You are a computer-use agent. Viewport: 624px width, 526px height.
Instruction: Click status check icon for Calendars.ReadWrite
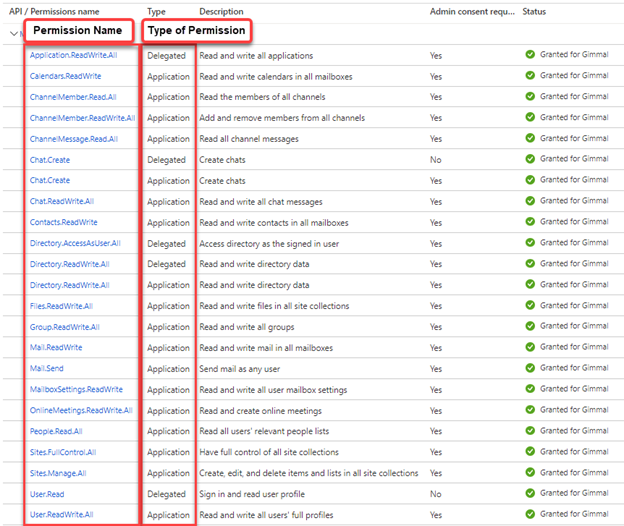530,76
